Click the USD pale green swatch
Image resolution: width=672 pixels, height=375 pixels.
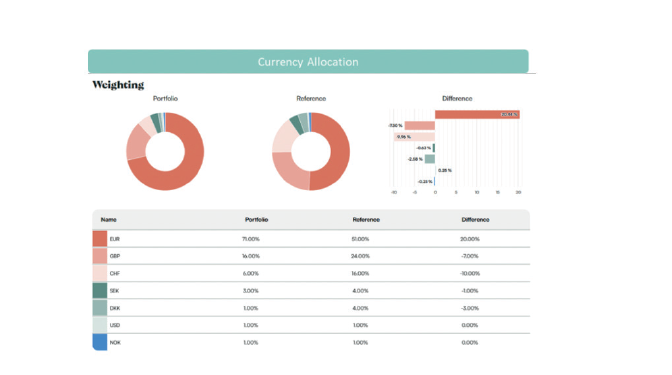(x=99, y=325)
